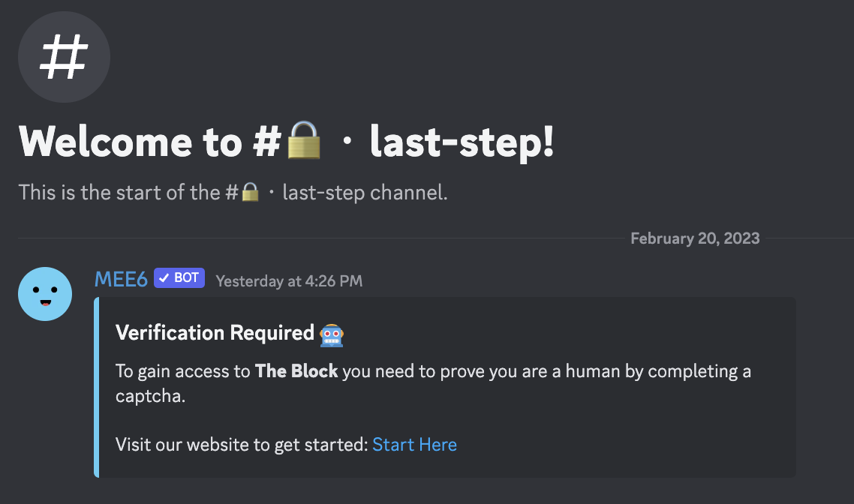Click the Yesterday at 4:26 PM timestamp
This screenshot has width=854, height=504.
point(289,280)
